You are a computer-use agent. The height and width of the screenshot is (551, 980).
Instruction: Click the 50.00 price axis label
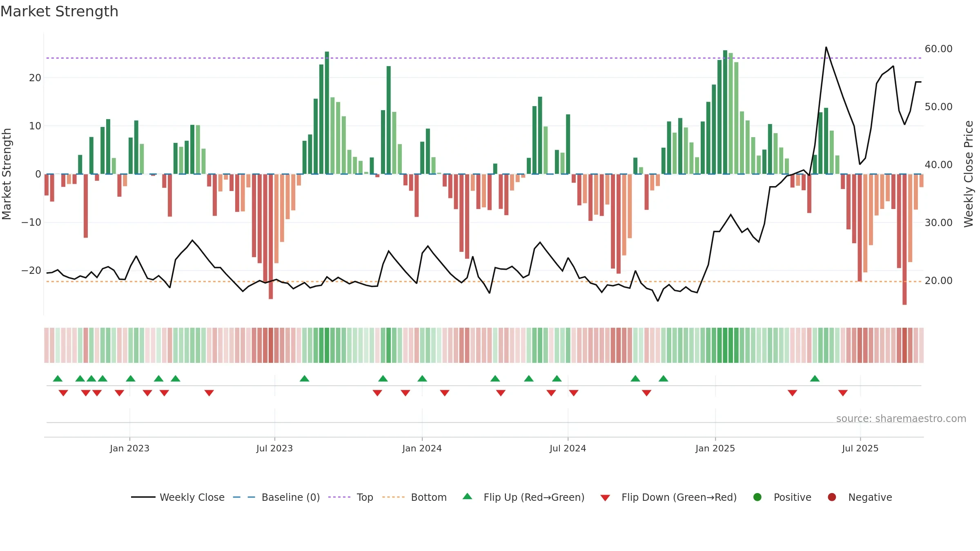[938, 107]
